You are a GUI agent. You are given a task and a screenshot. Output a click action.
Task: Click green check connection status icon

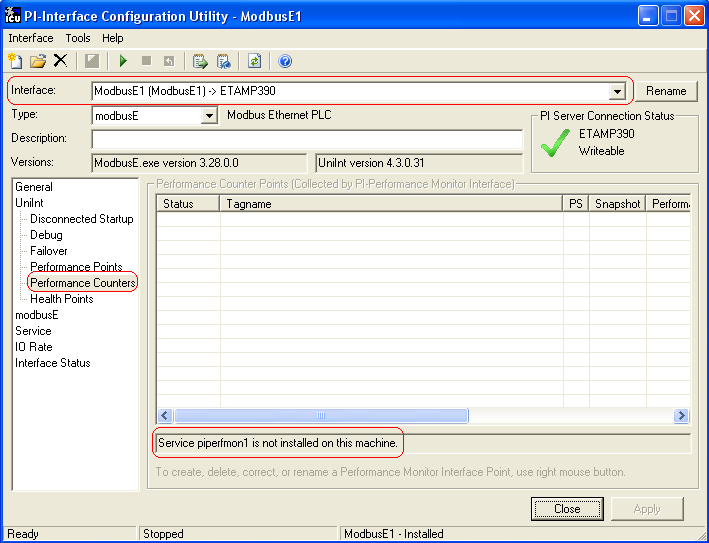tap(555, 142)
